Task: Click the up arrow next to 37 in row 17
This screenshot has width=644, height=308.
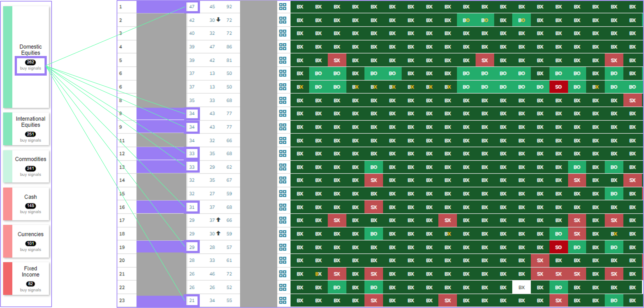Action: 218,220
